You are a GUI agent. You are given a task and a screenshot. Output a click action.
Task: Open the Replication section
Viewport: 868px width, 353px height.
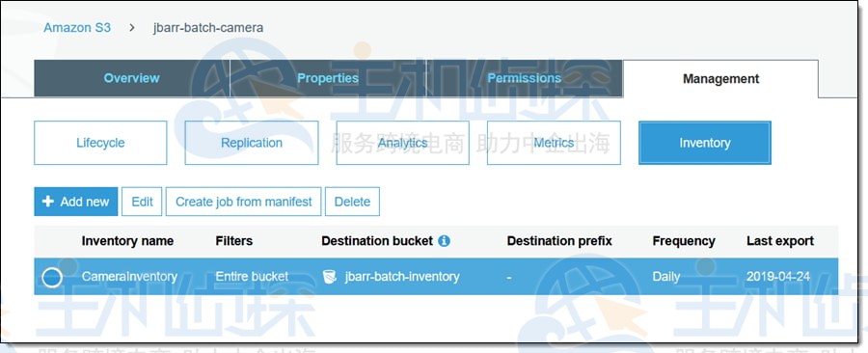click(x=252, y=143)
